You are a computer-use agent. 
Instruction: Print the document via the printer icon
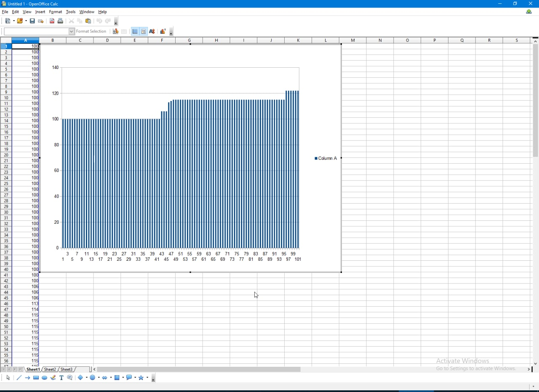60,21
